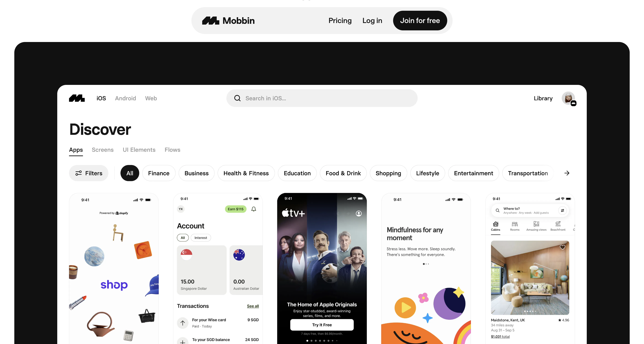Click the Apple TV+ profile icon
Image resolution: width=644 pixels, height=344 pixels.
coord(358,213)
